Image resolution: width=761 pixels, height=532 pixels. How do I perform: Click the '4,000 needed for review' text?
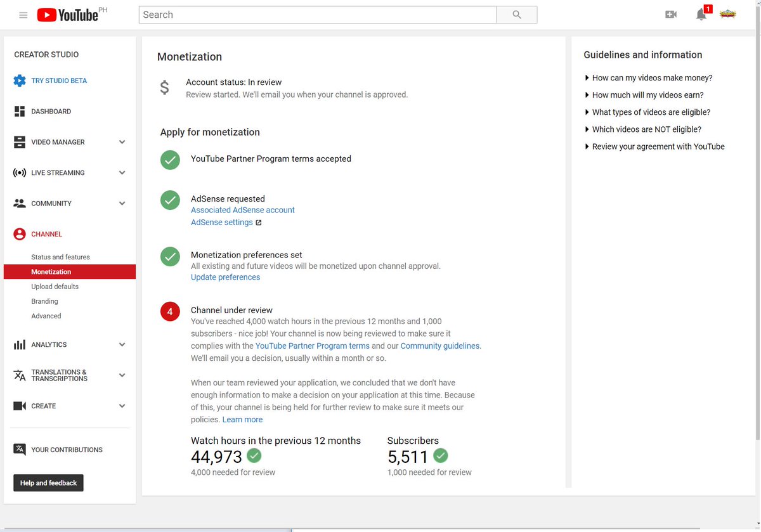coord(233,472)
